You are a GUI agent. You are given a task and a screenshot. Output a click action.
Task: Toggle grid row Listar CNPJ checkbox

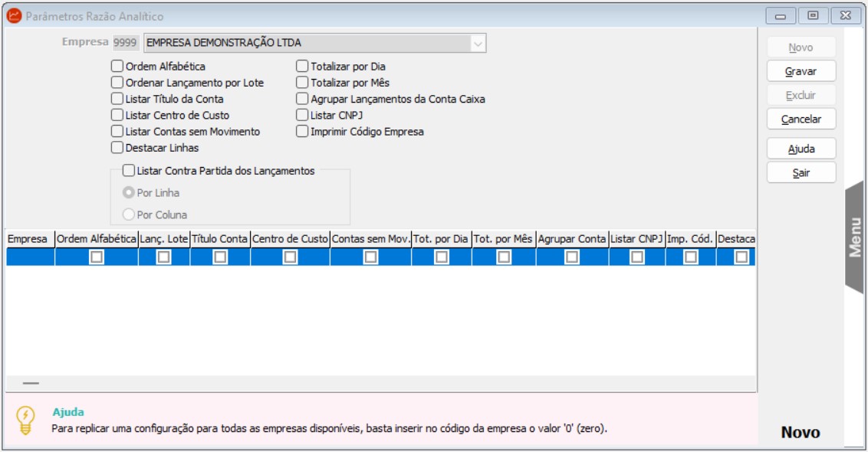pyautogui.click(x=637, y=257)
